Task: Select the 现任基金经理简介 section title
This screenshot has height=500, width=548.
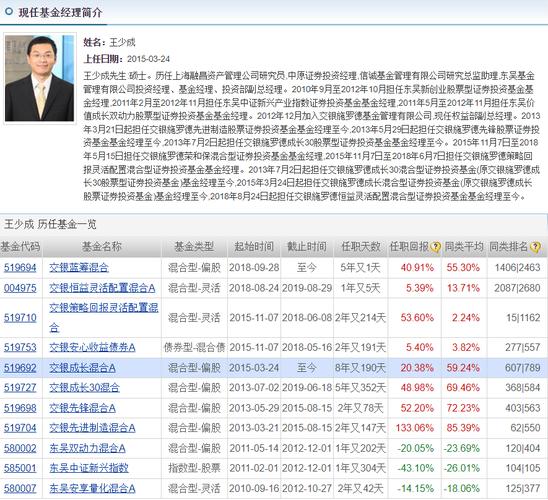Action: (x=60, y=12)
